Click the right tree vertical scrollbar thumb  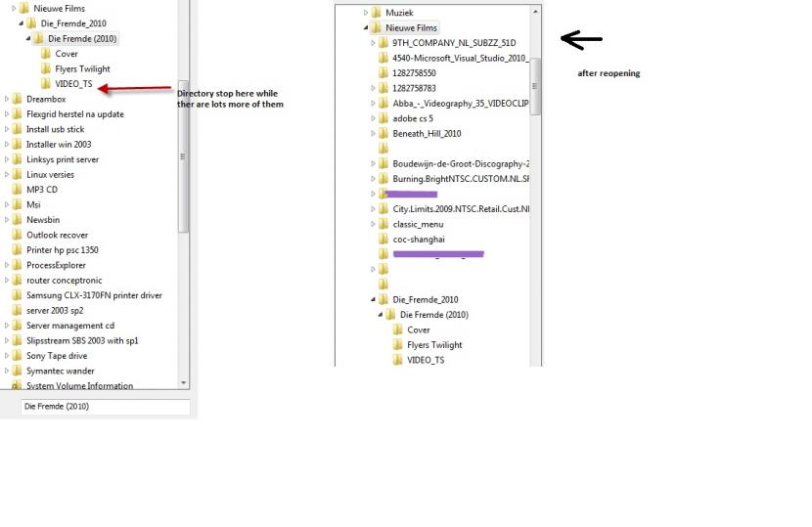pyautogui.click(x=535, y=86)
